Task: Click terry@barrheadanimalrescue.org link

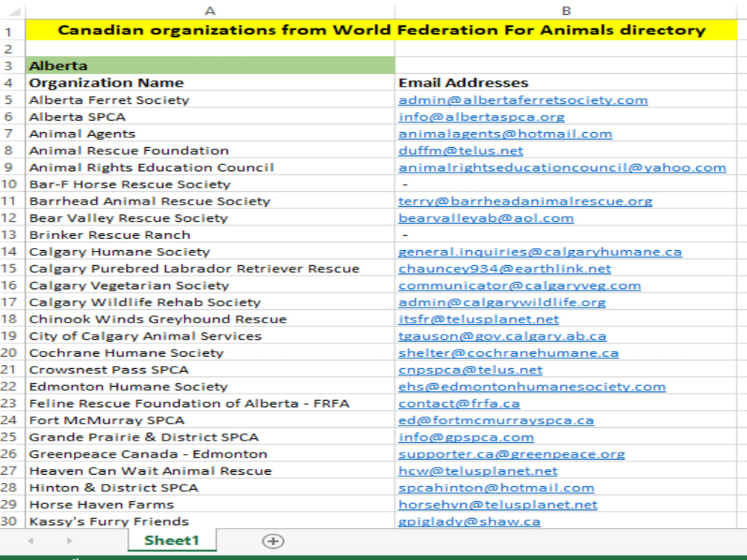Action: tap(525, 201)
